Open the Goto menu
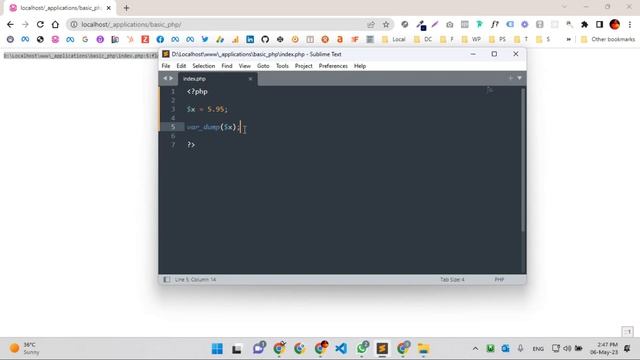This screenshot has height=360, width=640. click(263, 66)
